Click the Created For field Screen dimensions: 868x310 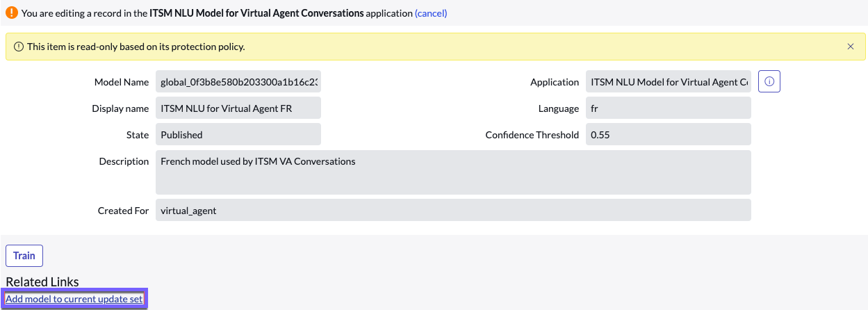tap(453, 210)
